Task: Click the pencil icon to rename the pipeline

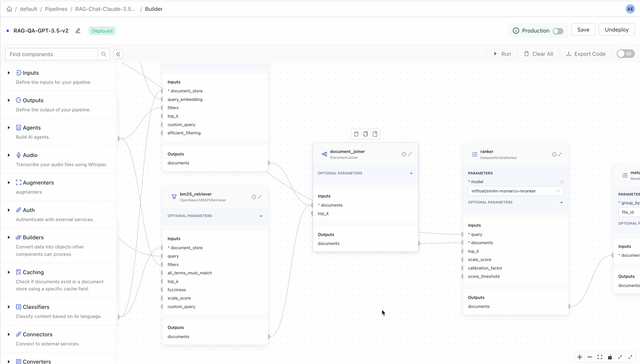Action: [78, 31]
